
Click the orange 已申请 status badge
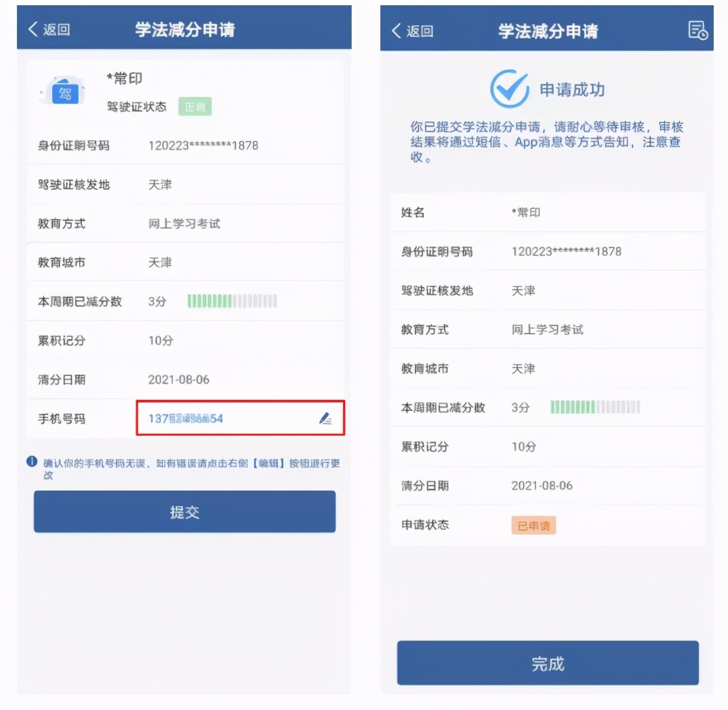[x=533, y=526]
